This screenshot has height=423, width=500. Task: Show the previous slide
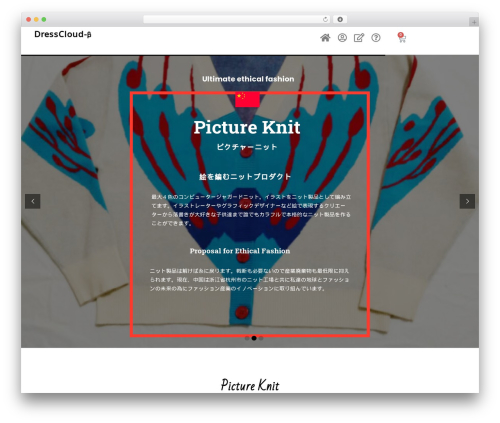pos(33,201)
